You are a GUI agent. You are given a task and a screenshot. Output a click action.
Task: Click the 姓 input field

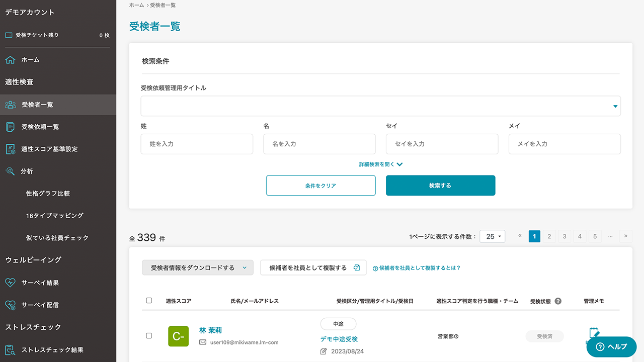point(197,144)
